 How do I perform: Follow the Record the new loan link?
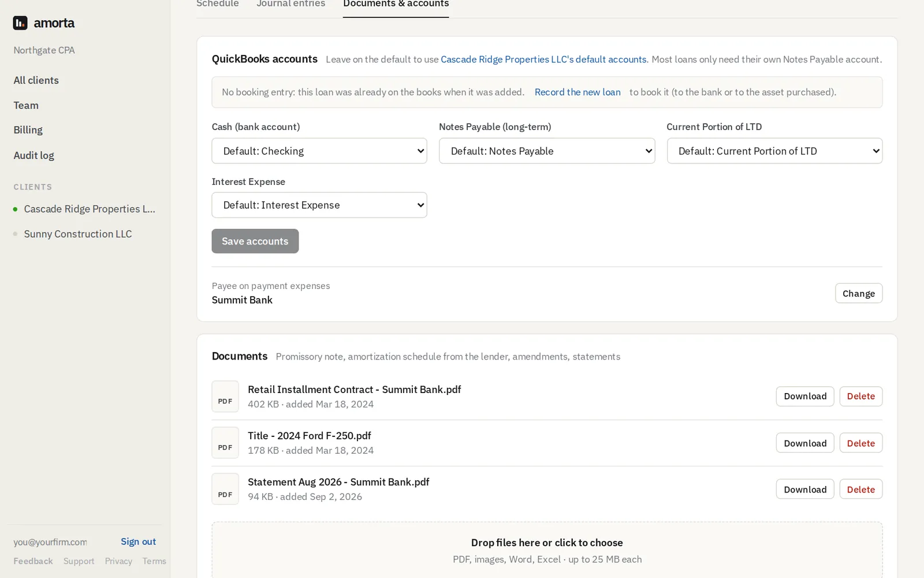[577, 92]
